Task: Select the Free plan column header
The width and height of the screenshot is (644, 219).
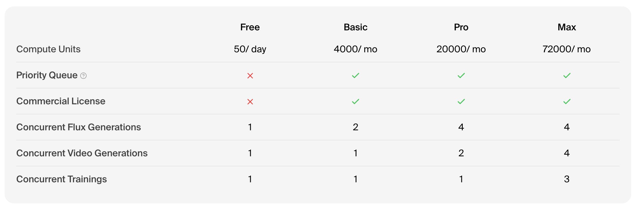Action: 250,27
